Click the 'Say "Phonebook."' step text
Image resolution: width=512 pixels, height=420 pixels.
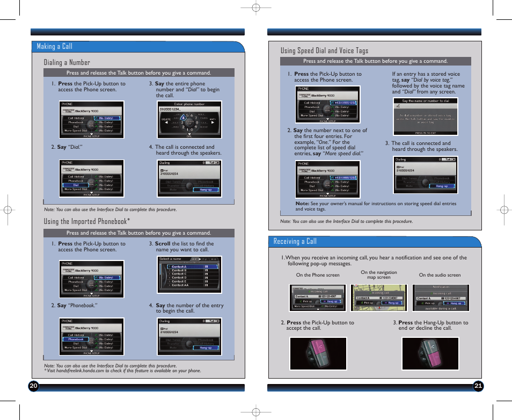74,305
